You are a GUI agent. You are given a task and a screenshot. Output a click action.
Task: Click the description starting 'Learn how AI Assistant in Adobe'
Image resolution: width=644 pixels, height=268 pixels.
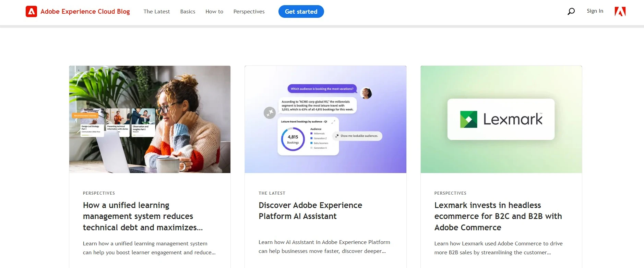coord(324,247)
